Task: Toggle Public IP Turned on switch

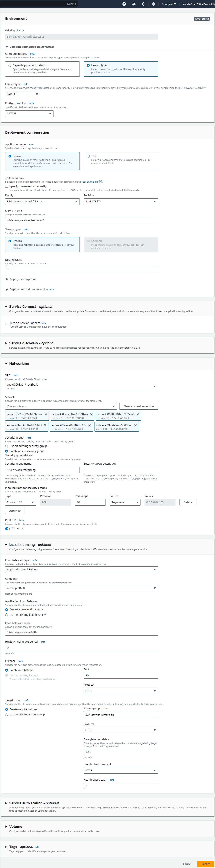Action: 7,528
